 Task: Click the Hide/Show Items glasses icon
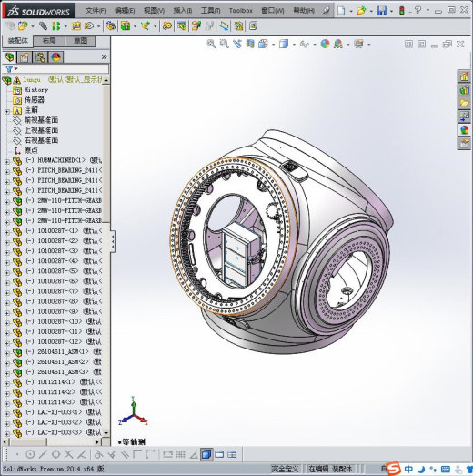coord(305,45)
